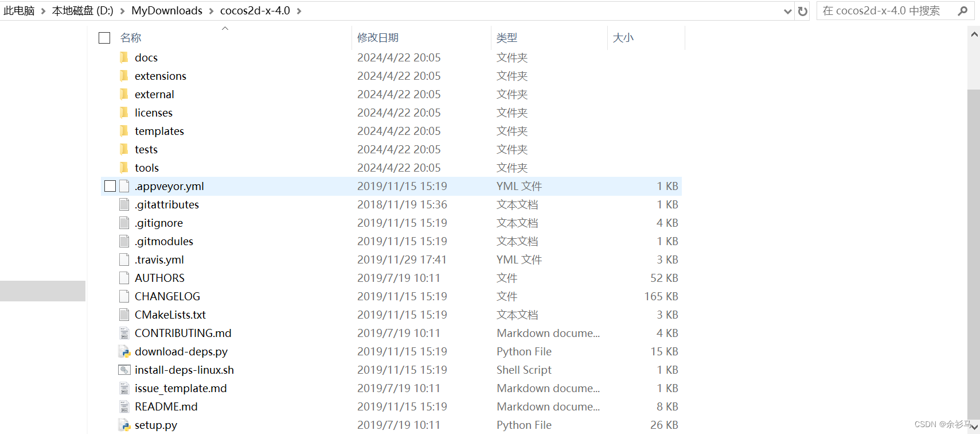
Task: Click the 165 KB size value
Action: (x=661, y=296)
